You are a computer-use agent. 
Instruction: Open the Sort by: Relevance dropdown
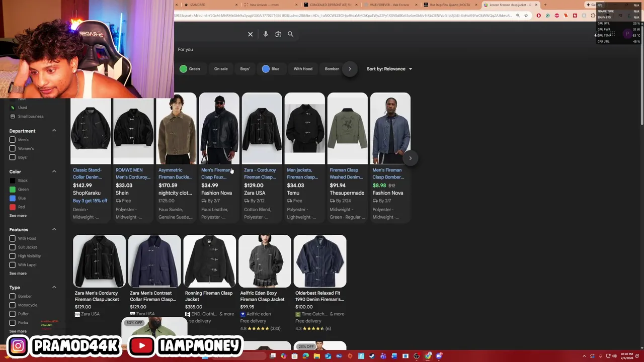(x=389, y=69)
